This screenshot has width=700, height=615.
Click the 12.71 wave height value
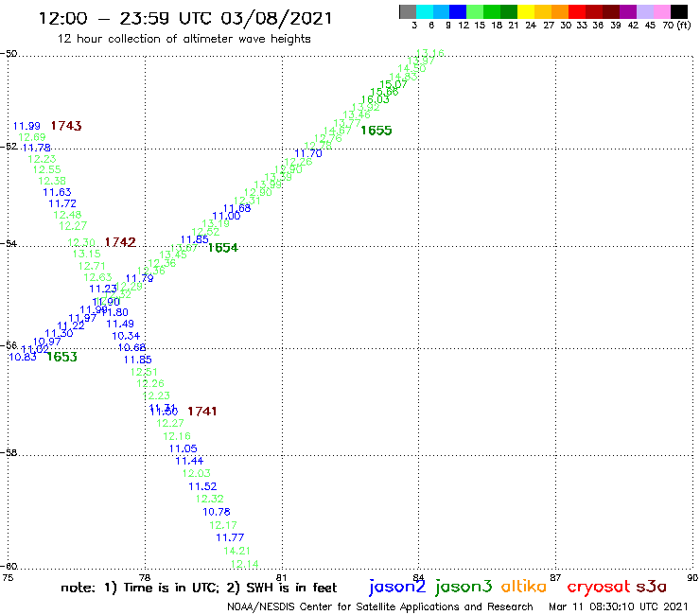[x=92, y=266]
